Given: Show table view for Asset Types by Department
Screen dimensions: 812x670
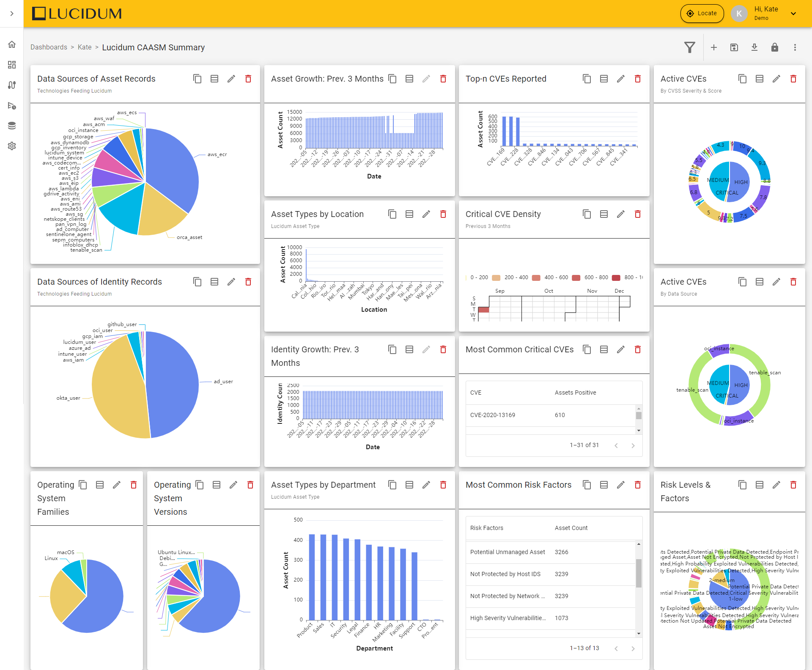Looking at the screenshot, I should [x=409, y=485].
